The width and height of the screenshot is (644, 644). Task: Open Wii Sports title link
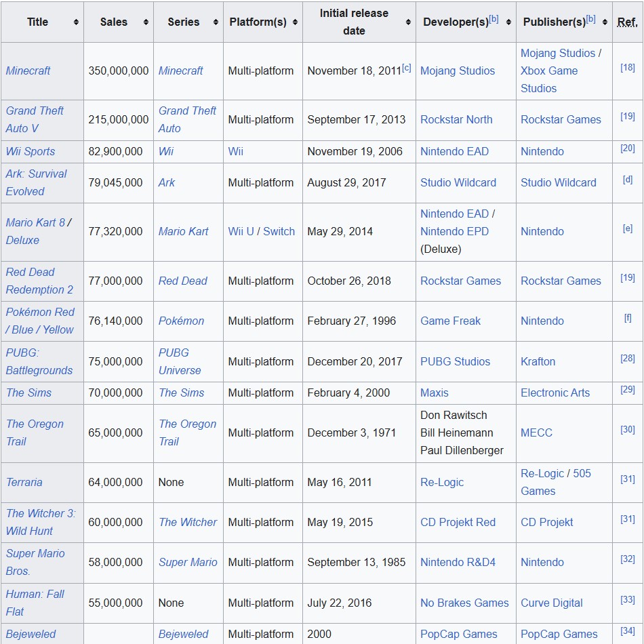click(x=31, y=151)
